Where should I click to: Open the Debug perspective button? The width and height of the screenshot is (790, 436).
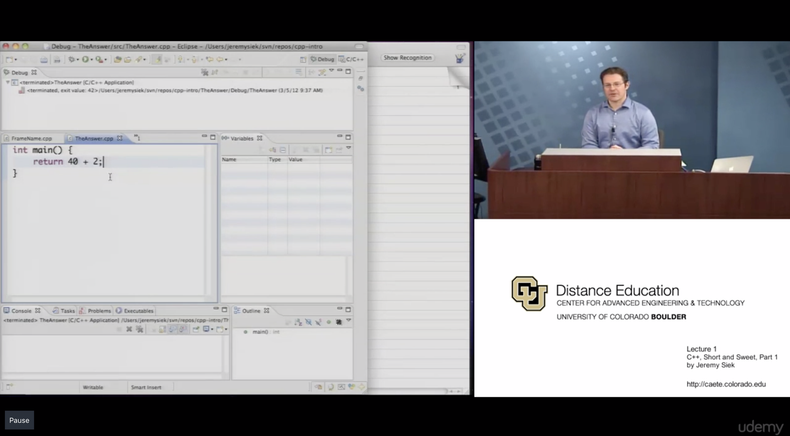pos(322,59)
